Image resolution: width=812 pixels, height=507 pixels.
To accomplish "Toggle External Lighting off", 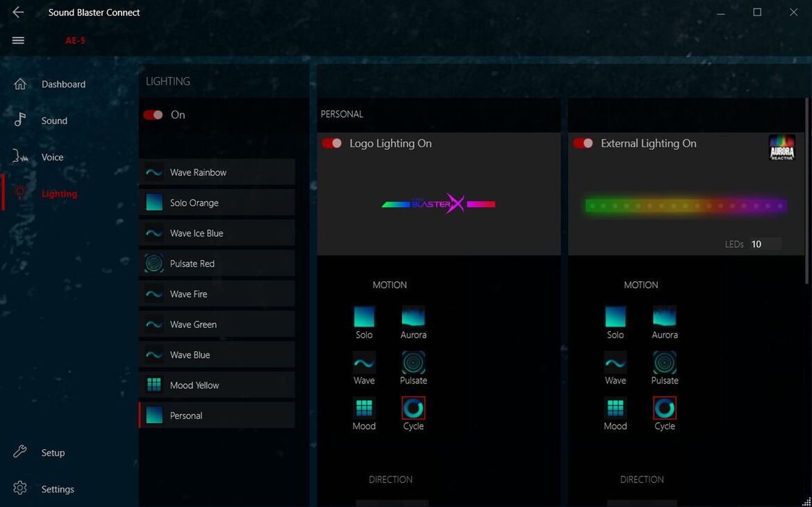I will coord(583,143).
